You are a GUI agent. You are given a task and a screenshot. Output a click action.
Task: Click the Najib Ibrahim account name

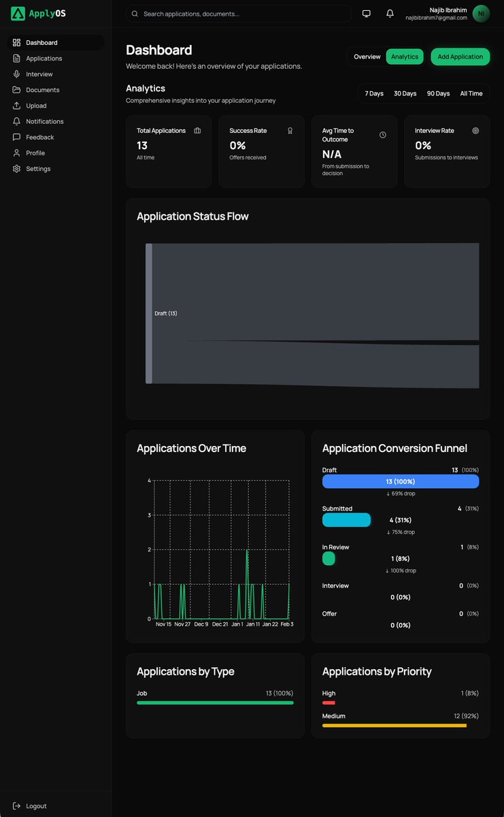(x=448, y=10)
